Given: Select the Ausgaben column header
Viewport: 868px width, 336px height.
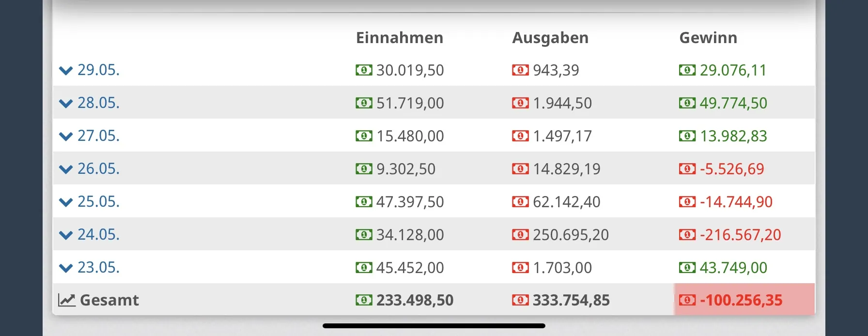Looking at the screenshot, I should 550,38.
